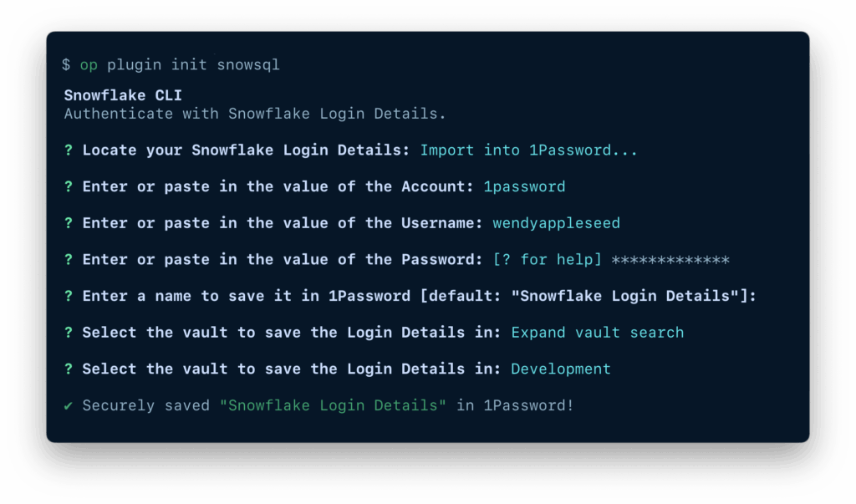Click the snowsql argument in the command
The width and height of the screenshot is (856, 504).
[x=248, y=65]
